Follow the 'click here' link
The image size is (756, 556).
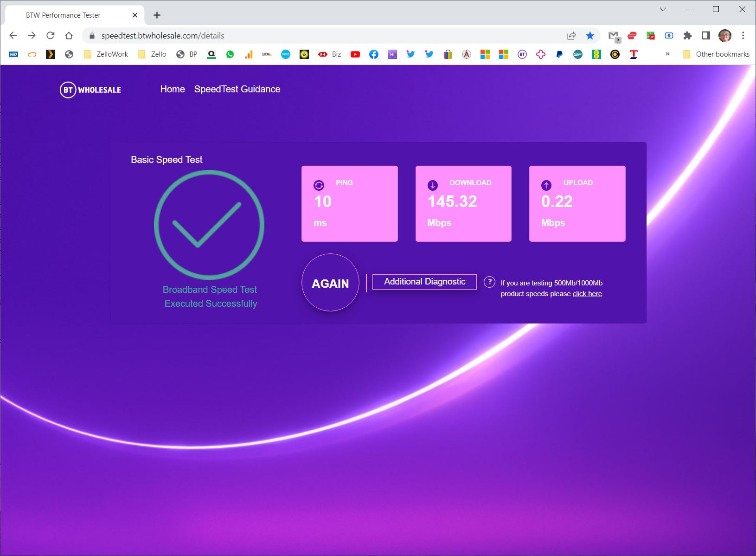(x=587, y=294)
